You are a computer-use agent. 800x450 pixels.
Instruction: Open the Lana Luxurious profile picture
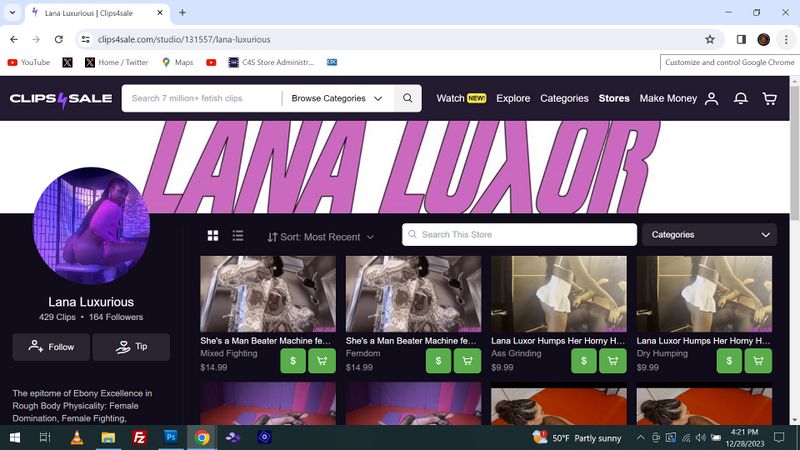[x=91, y=226]
